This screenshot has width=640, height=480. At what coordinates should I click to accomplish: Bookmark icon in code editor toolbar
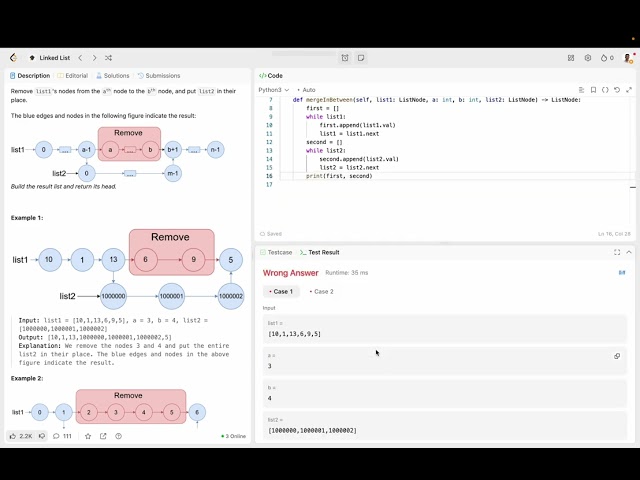click(x=593, y=90)
